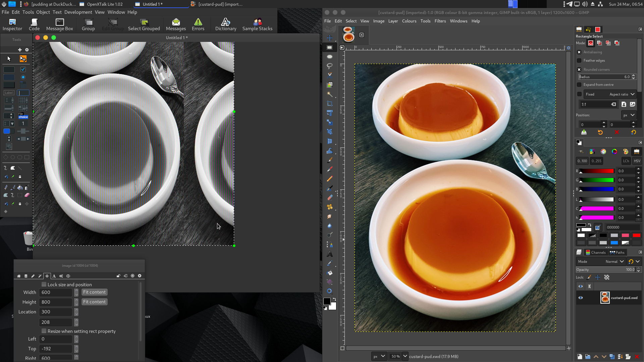Increase the Radius value stepper
Screen dimensions: 644x362
(x=633, y=75)
